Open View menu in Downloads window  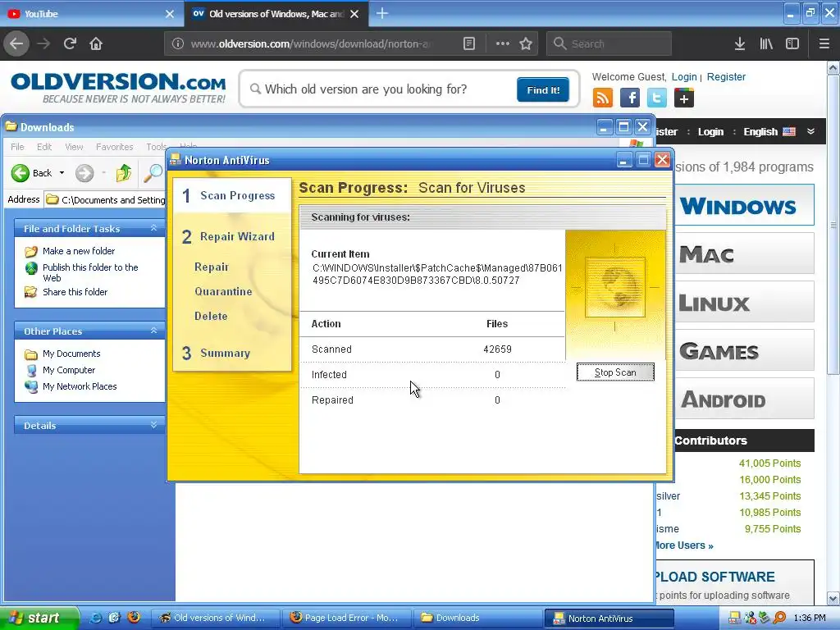tap(74, 147)
